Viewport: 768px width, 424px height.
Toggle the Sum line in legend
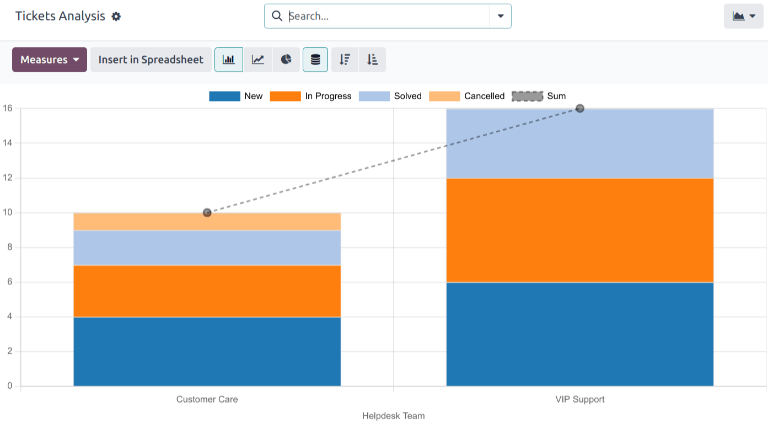539,96
